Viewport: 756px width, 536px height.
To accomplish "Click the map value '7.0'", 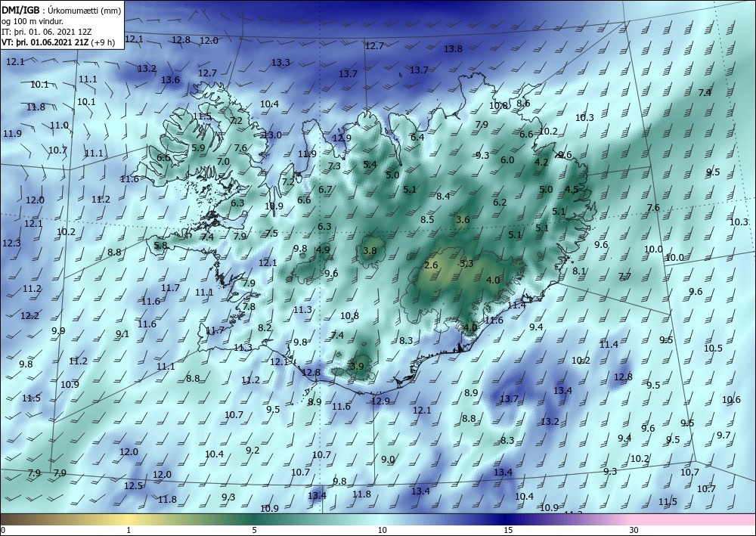I will (x=223, y=162).
